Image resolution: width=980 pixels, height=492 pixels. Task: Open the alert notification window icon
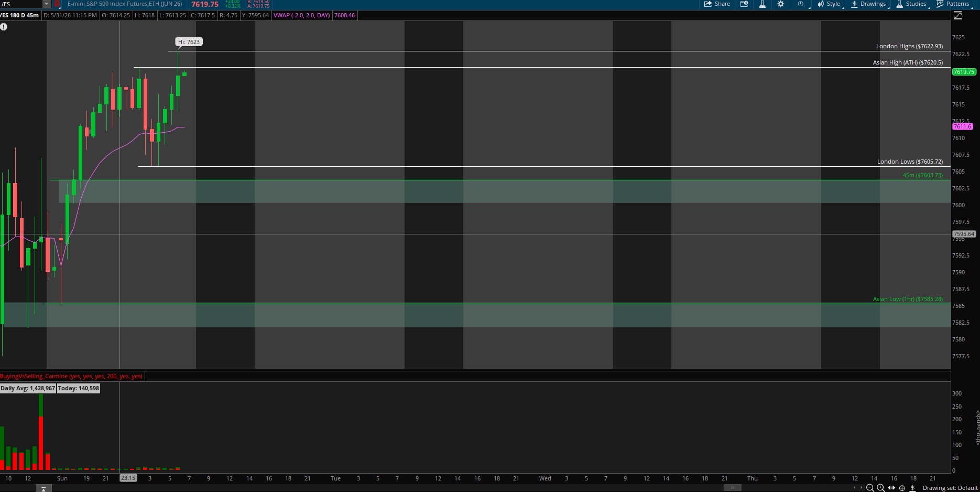(744, 4)
